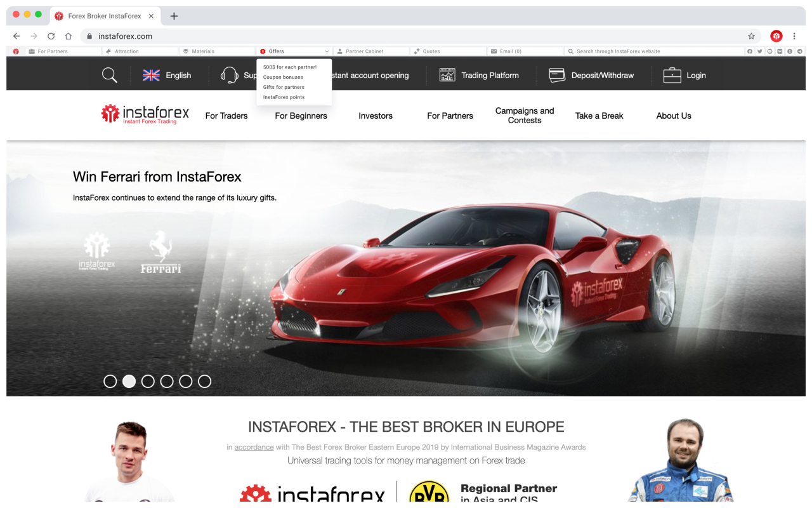Select the first carousel slide dot
Screen dimensions: 812x508
pyautogui.click(x=110, y=381)
